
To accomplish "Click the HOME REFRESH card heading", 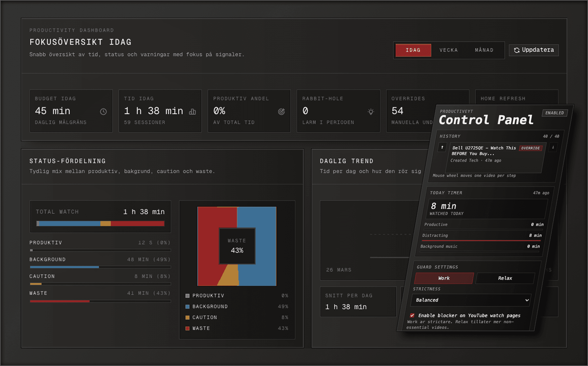I will (503, 98).
